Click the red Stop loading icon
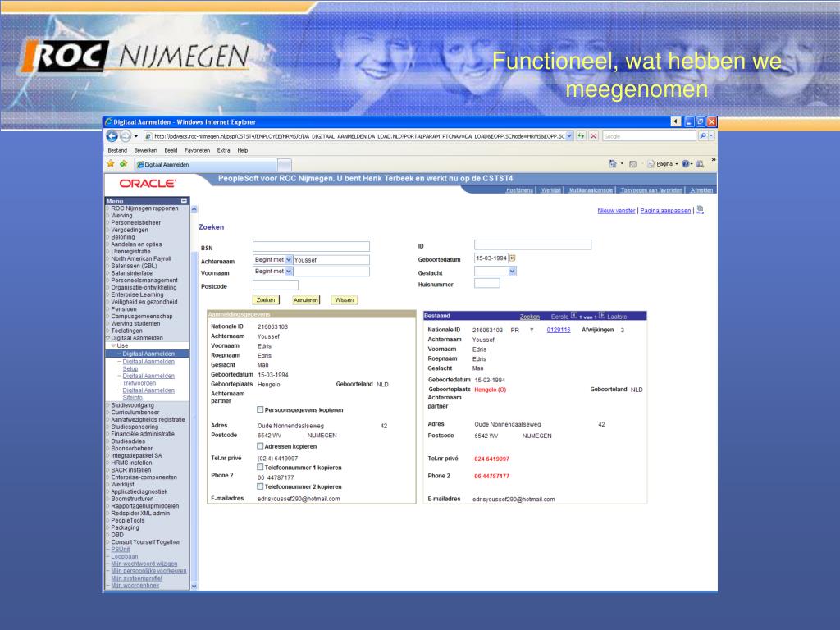 (593, 136)
